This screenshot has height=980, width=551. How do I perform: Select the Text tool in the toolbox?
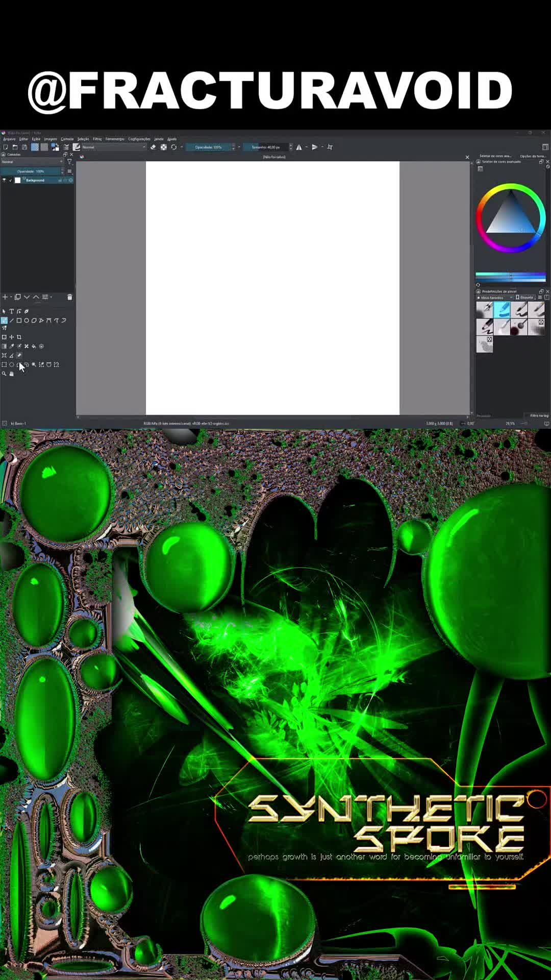11,311
